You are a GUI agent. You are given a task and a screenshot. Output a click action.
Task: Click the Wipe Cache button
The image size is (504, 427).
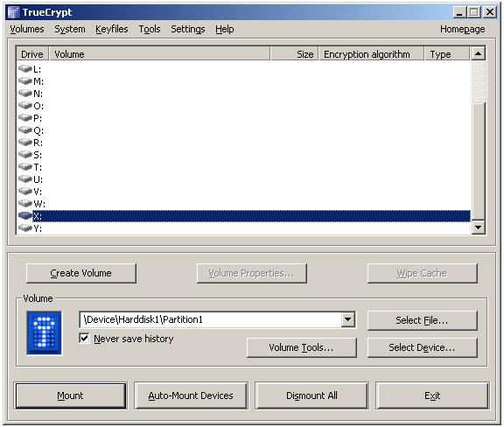click(x=422, y=273)
